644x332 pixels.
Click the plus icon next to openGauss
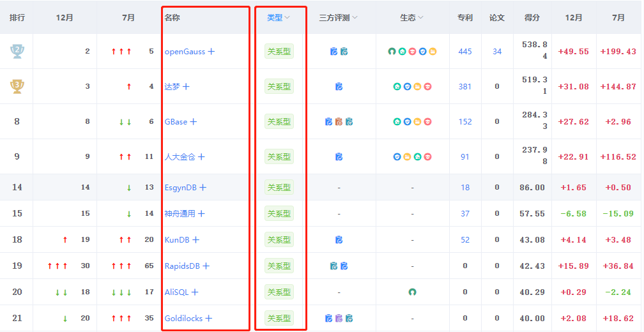point(211,52)
